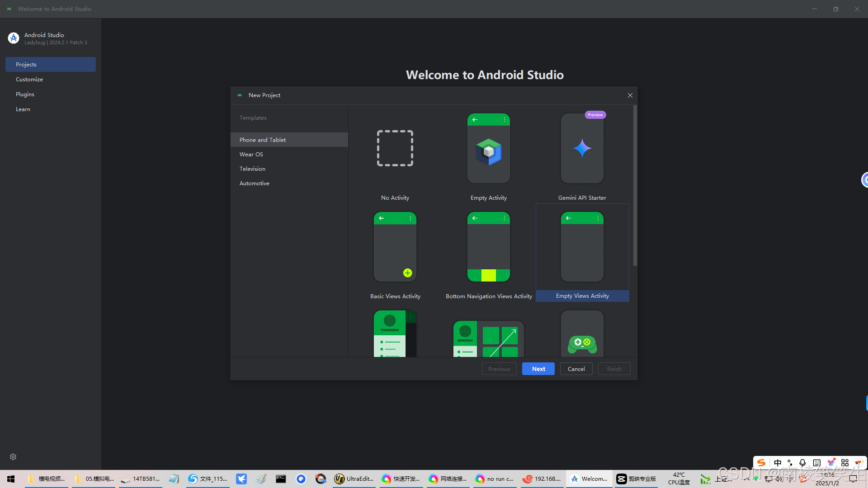Switch to the Customize section

pyautogui.click(x=29, y=80)
